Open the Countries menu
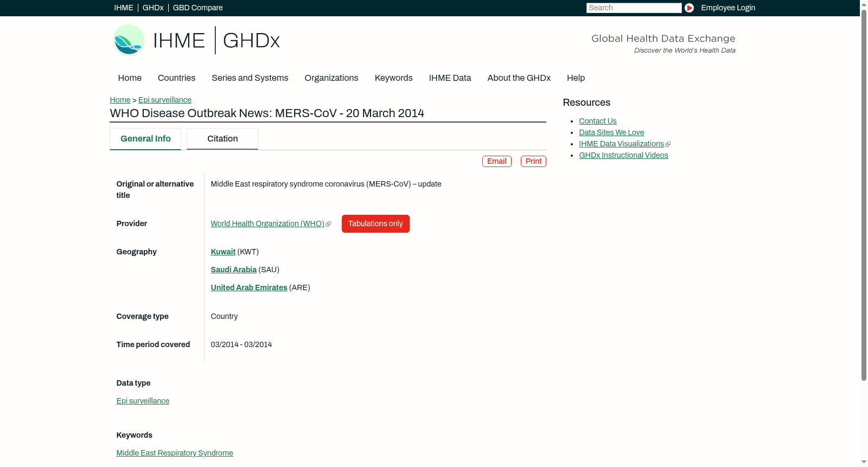 pos(176,78)
